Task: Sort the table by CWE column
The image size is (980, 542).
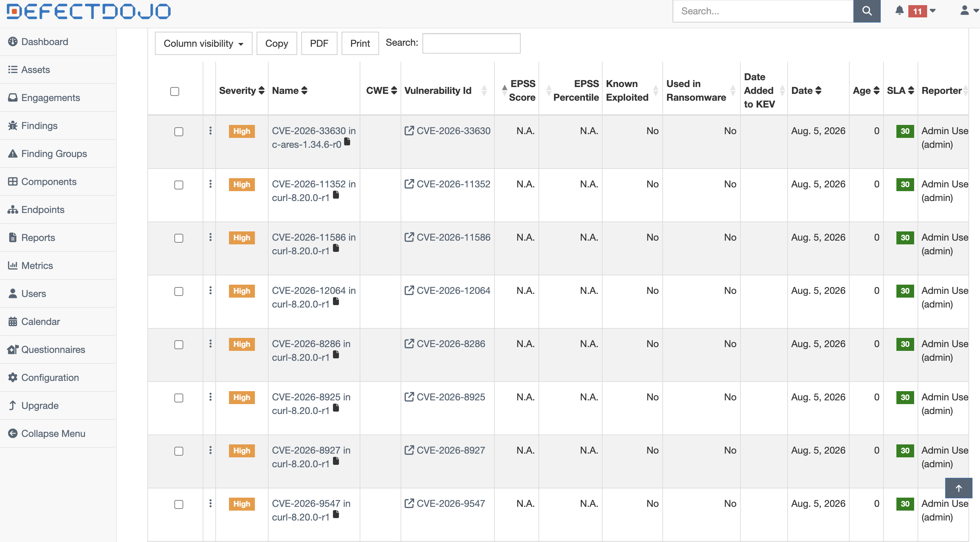Action: [381, 90]
